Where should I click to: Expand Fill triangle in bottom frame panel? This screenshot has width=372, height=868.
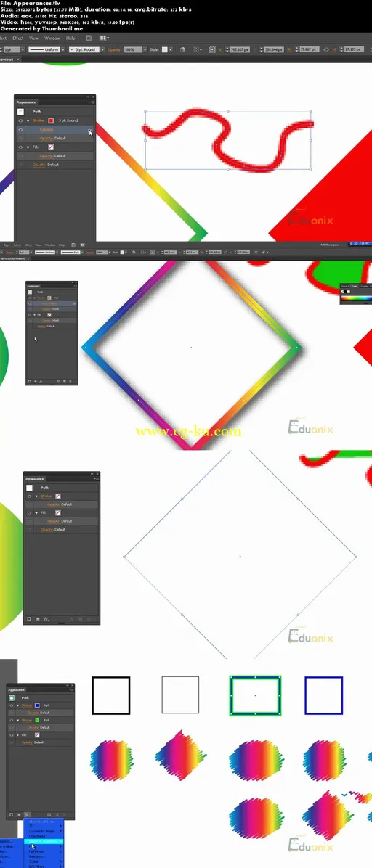click(x=17, y=734)
